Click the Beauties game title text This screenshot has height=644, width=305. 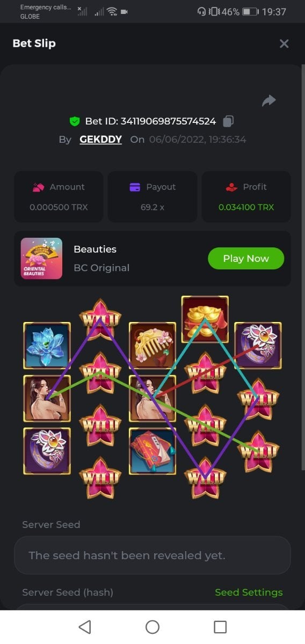95,249
